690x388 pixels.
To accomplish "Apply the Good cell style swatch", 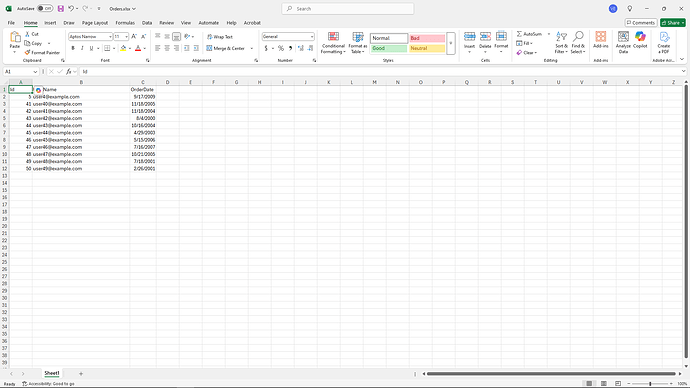I will [x=389, y=48].
